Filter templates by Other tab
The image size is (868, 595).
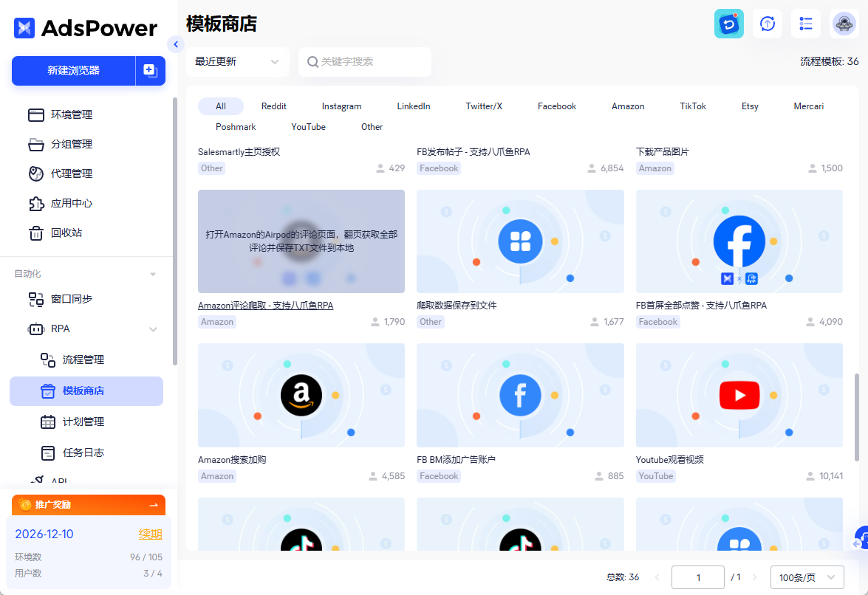(x=372, y=127)
